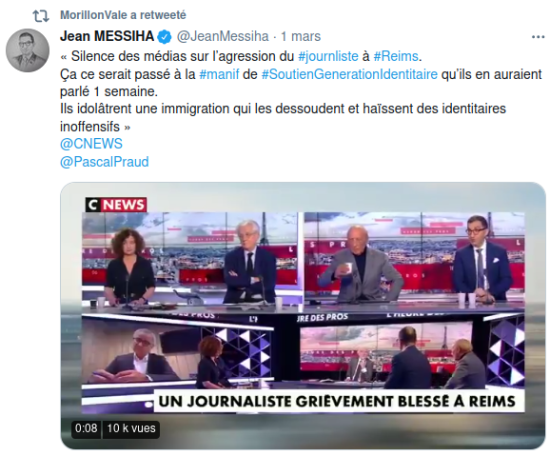The height and width of the screenshot is (456, 550).
Task: Click the headline banner about Reims
Action: pyautogui.click(x=339, y=401)
